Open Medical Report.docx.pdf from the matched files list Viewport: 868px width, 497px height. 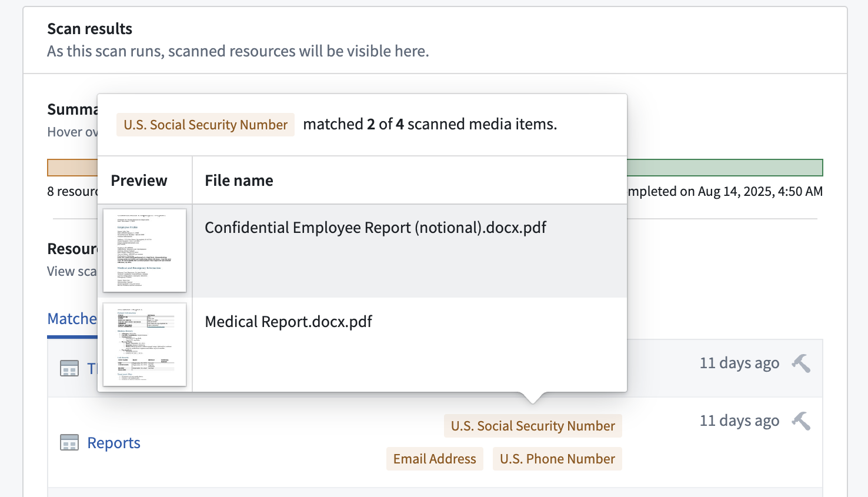tap(288, 321)
